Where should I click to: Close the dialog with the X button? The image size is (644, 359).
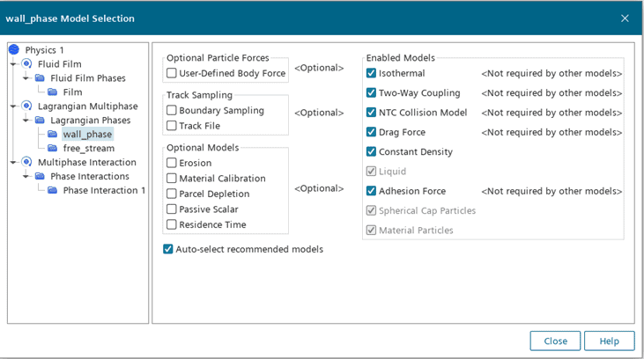625,18
